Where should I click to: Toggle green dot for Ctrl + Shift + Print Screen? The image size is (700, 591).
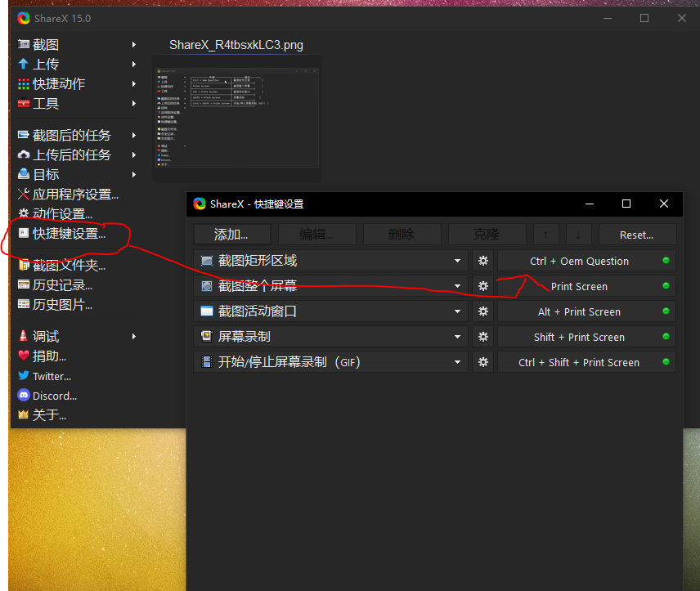point(666,362)
